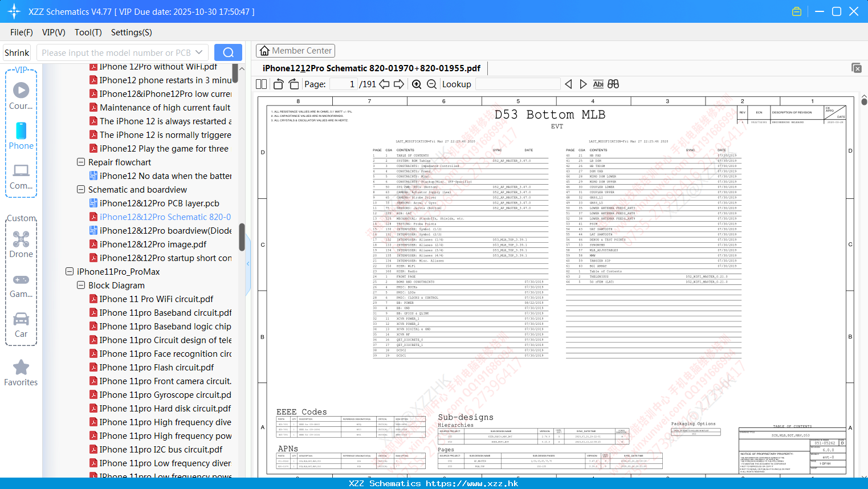The height and width of the screenshot is (489, 868).
Task: Open IPhone 11pro Front camera circuit file
Action: [x=165, y=381]
